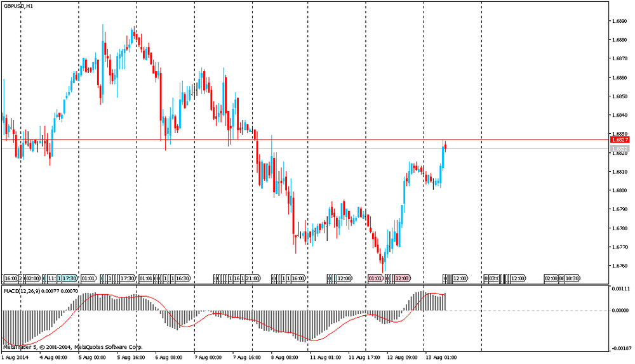Select the red horizontal price level line
Image resolution: width=635 pixels, height=364 pixels.
click(317, 139)
